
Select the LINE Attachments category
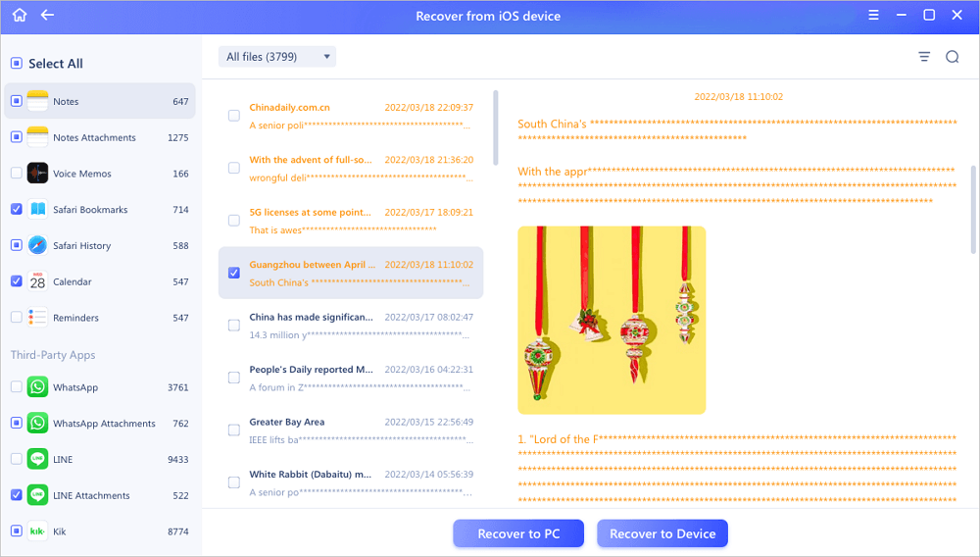click(100, 495)
